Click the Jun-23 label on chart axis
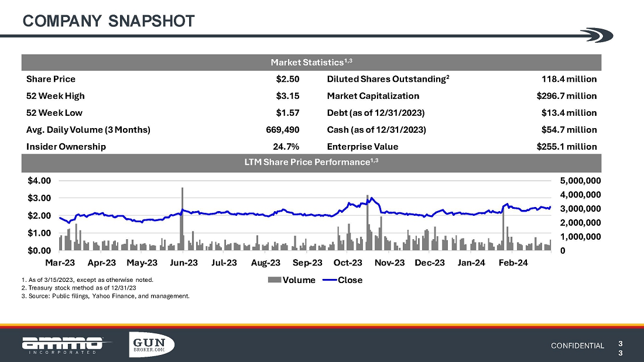The image size is (644, 362). [x=184, y=263]
